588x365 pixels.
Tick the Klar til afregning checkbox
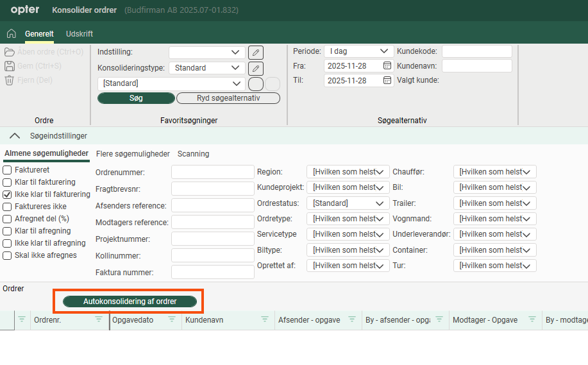pos(8,231)
